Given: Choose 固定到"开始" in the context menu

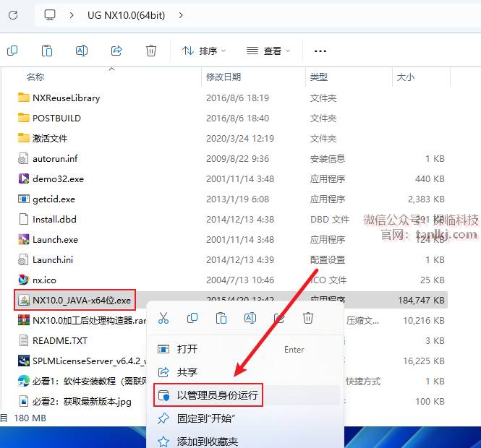Looking at the screenshot, I should coord(244,418).
